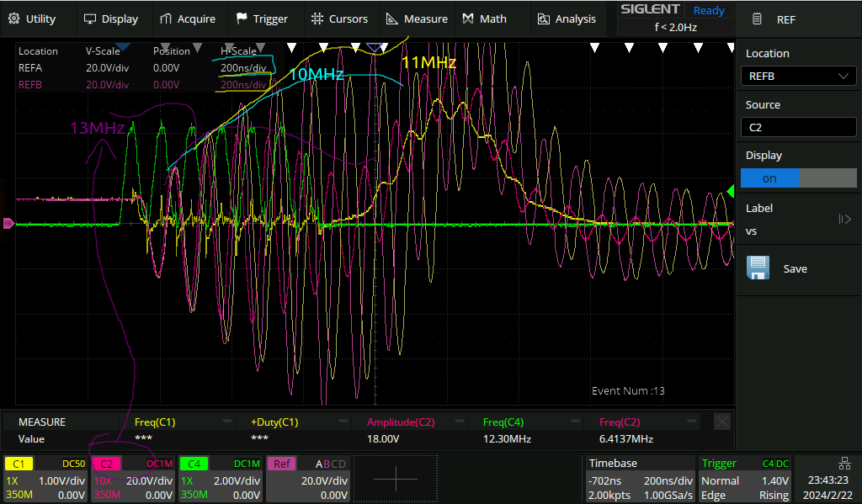This screenshot has height=504, width=862.
Task: Toggle channel C1 yellow label
Action: [19, 464]
